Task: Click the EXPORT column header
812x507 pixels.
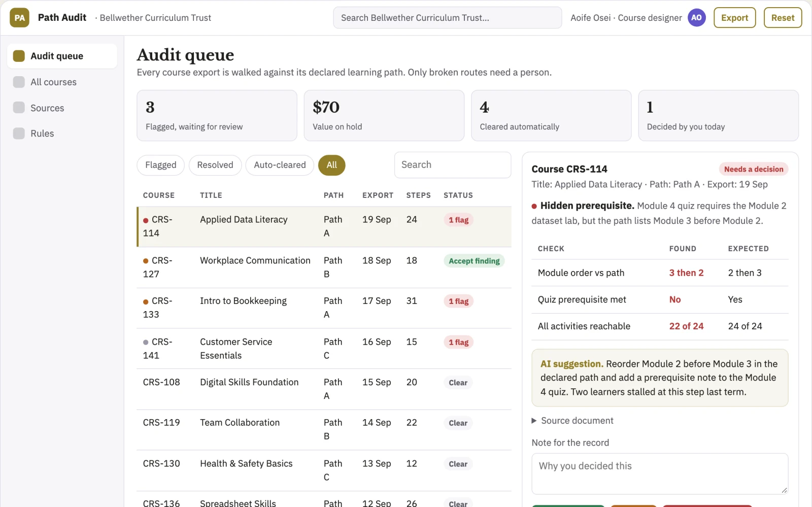Action: tap(378, 195)
